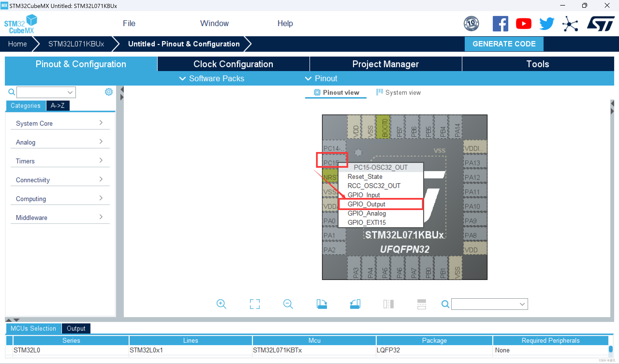Select the Pinout & Configuration tab

(81, 64)
